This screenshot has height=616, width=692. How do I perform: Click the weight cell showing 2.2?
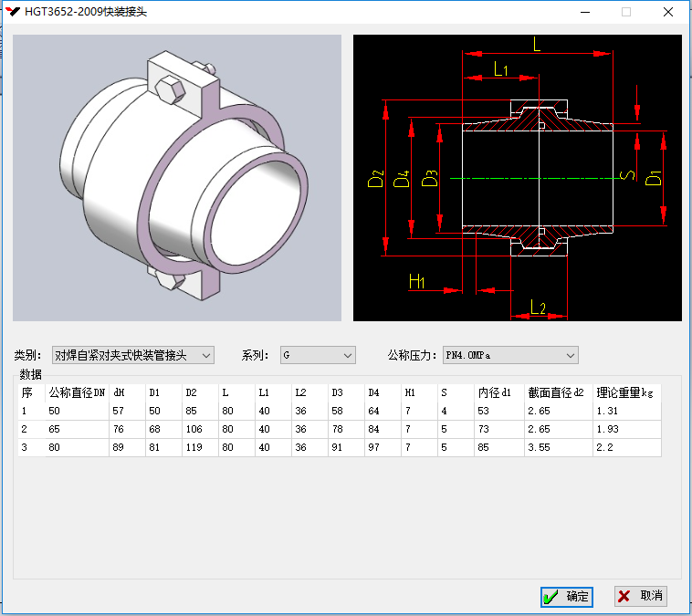(625, 447)
